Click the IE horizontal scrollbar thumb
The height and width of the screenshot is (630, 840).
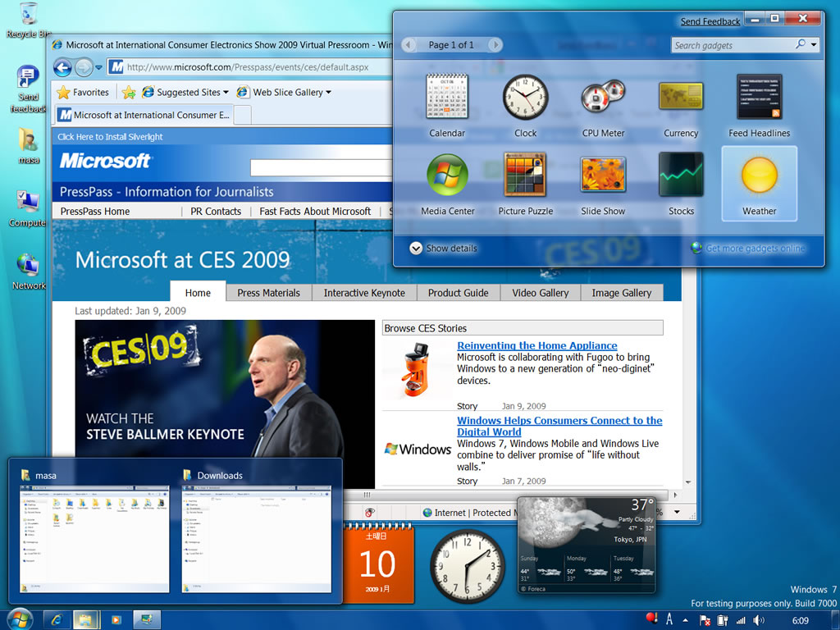[x=367, y=495]
